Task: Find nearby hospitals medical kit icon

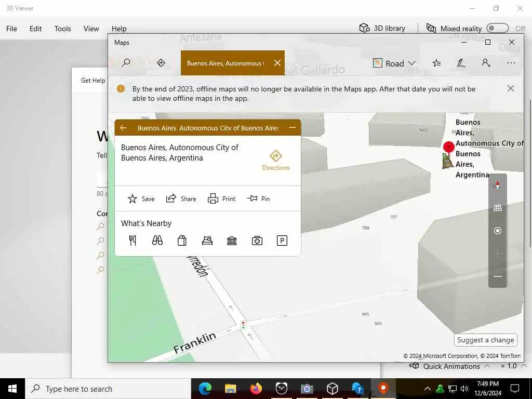Action: click(x=257, y=241)
